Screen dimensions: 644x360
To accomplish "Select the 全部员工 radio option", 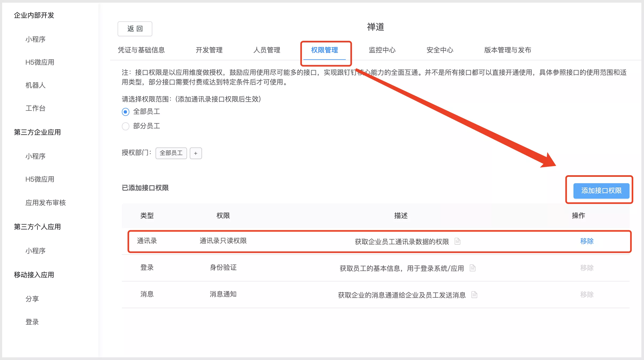I will tap(126, 112).
